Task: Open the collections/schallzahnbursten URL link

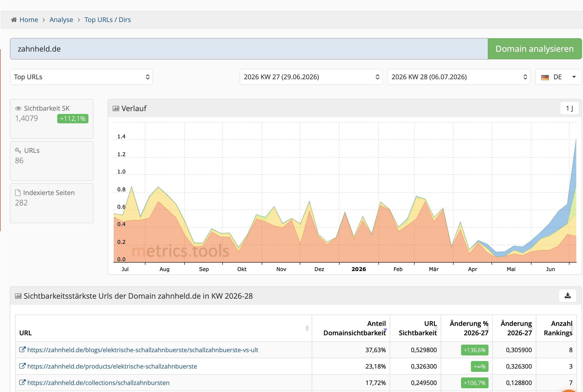Action: (x=98, y=383)
